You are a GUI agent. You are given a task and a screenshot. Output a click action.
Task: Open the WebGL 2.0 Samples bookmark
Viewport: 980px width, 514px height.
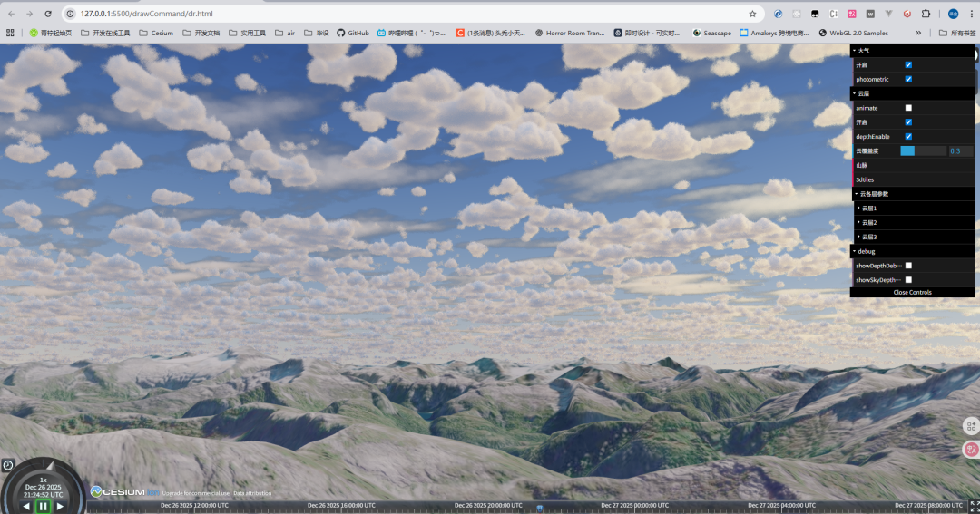point(853,33)
